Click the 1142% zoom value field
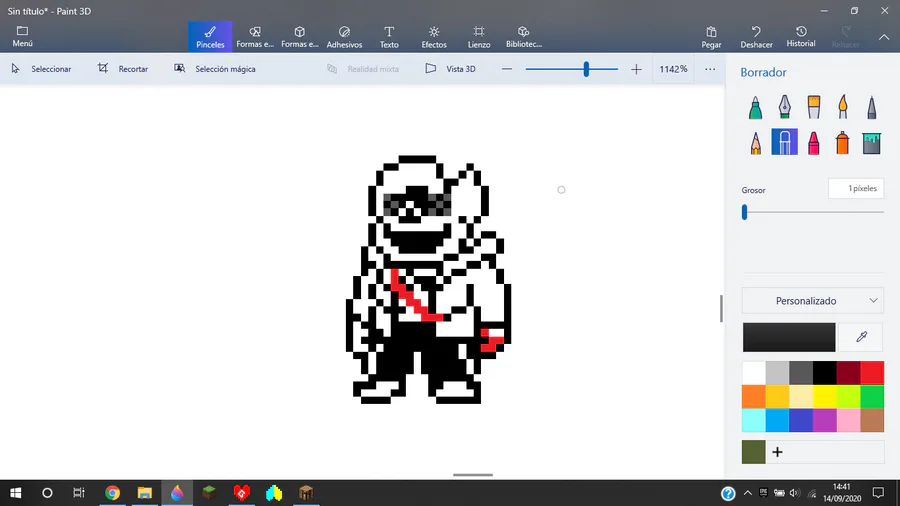The height and width of the screenshot is (506, 900). coord(673,69)
